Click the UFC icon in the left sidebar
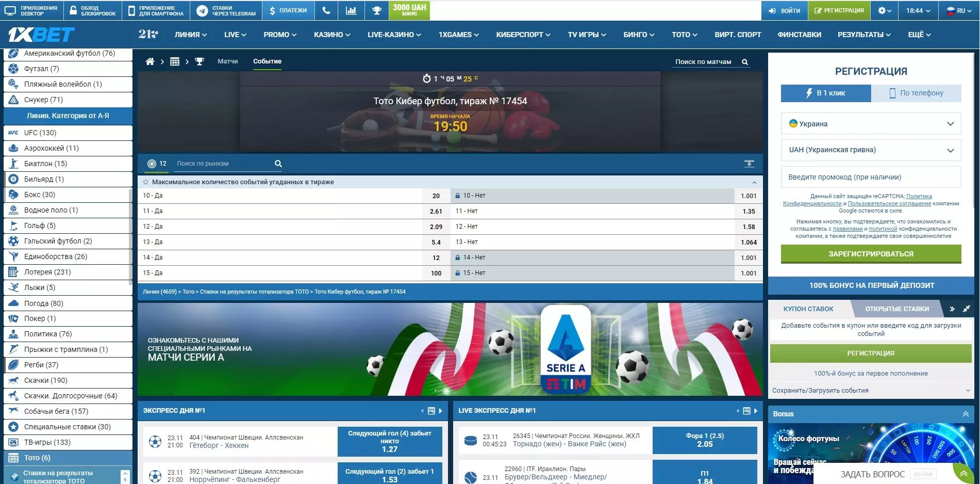Viewport: 980px width, 484px height. [13, 133]
